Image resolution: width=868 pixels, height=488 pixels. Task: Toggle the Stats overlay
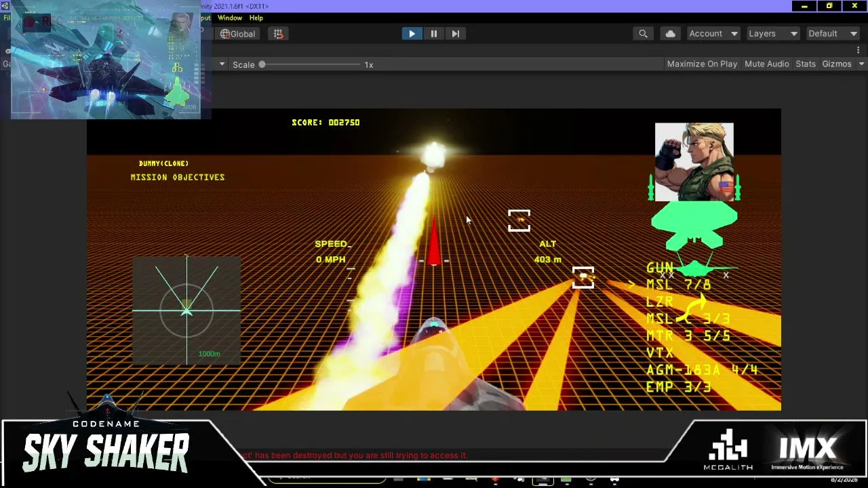806,64
